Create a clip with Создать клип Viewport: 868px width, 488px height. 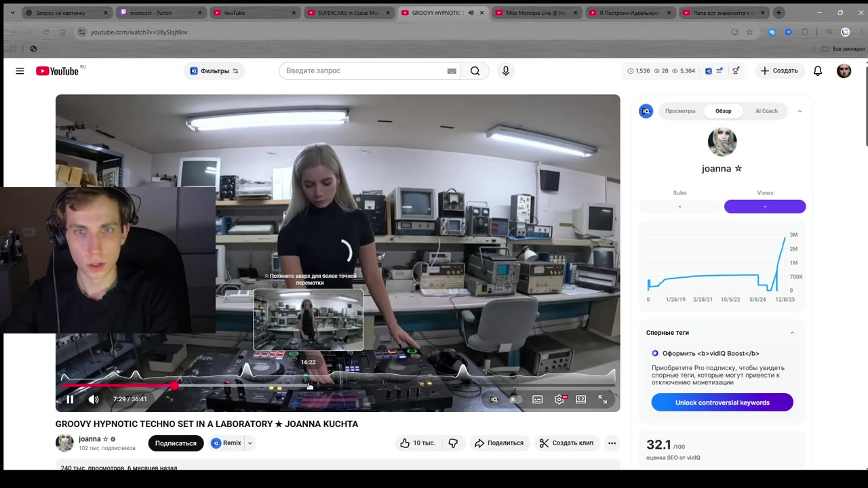(566, 443)
